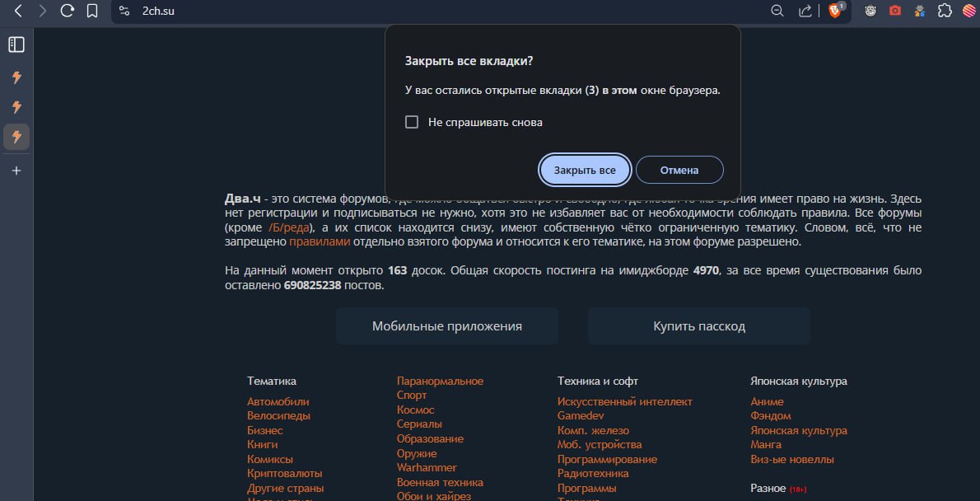This screenshot has height=501, width=980.
Task: Open the 'Велосипеды' board link
Action: coord(278,416)
